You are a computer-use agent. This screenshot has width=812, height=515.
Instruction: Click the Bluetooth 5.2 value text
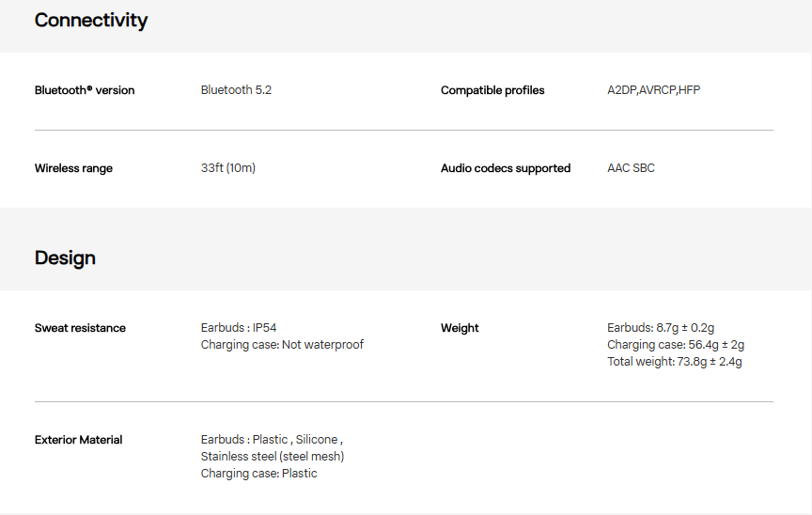(x=236, y=90)
